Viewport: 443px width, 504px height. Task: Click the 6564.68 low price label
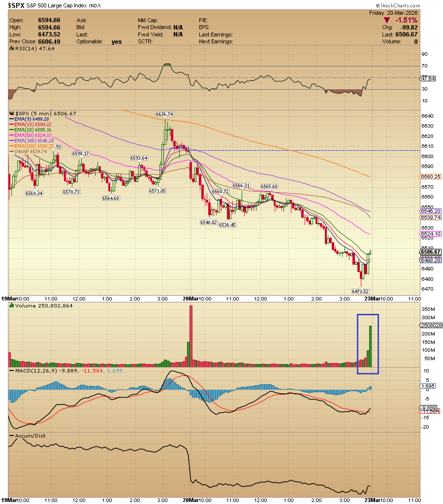coord(111,199)
